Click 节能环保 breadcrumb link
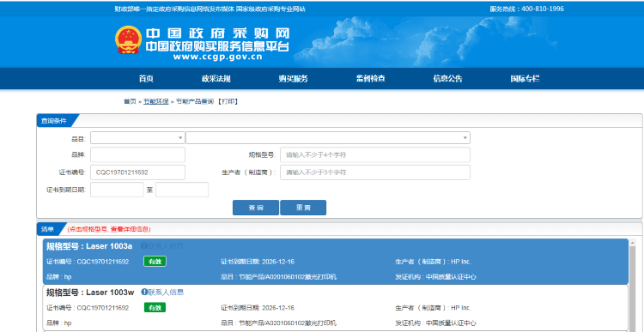This screenshot has height=332, width=644. (x=155, y=102)
